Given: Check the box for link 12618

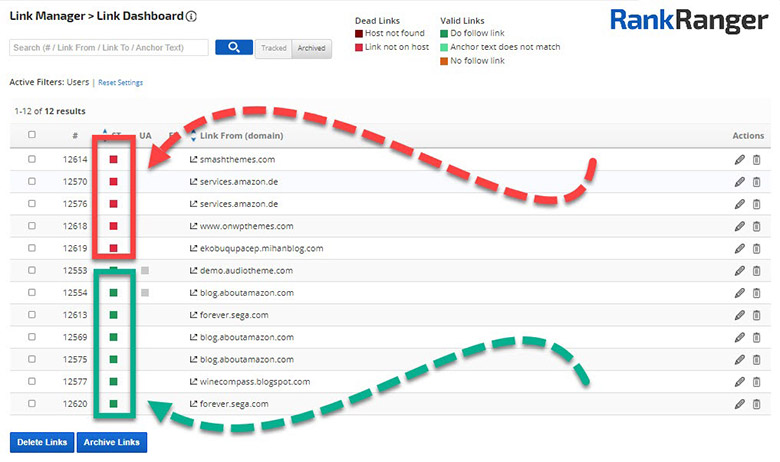Looking at the screenshot, I should [32, 226].
